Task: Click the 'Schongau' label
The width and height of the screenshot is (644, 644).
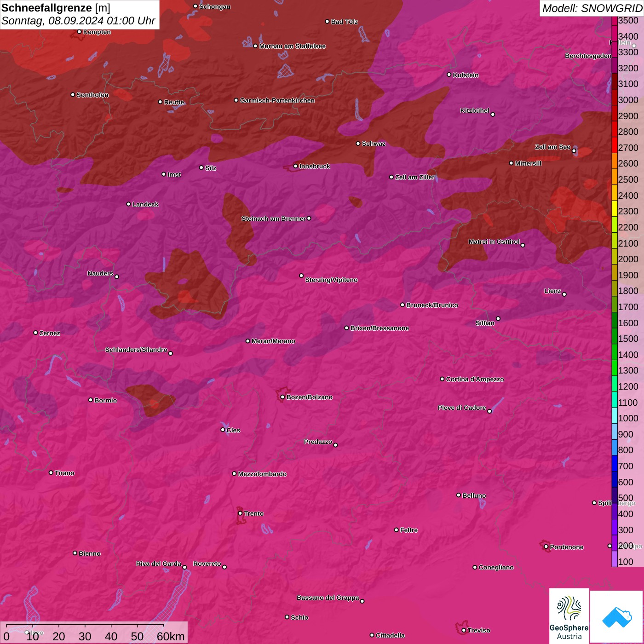Action: point(215,6)
